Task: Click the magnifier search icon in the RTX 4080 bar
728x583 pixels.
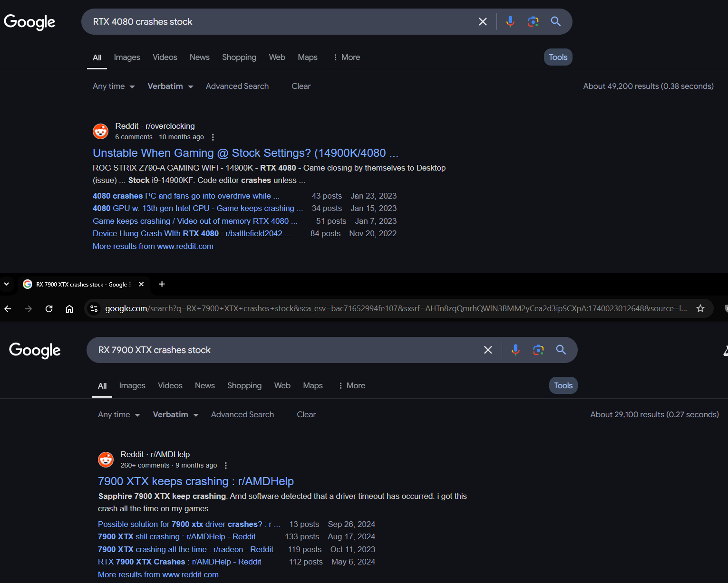Action: pyautogui.click(x=556, y=21)
